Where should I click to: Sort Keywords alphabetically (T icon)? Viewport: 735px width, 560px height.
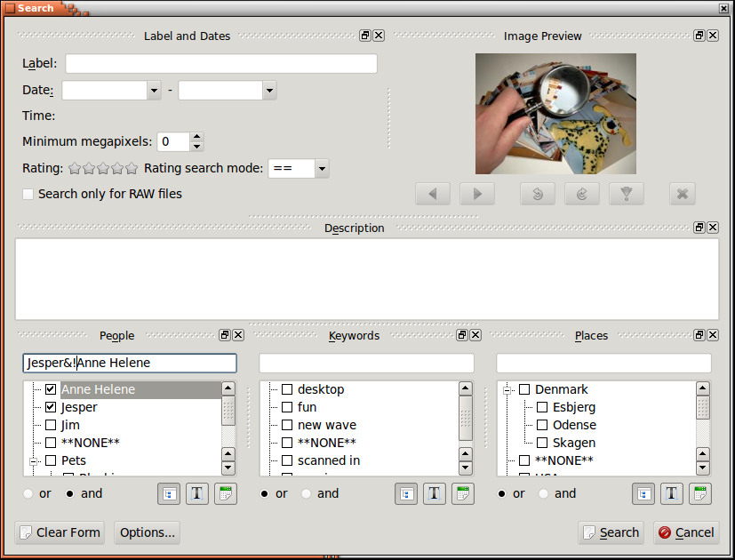pos(435,494)
